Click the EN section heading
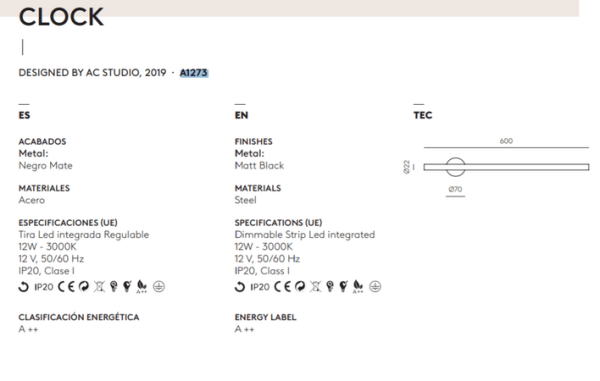Viewport: 600px width, 381px height. click(241, 115)
